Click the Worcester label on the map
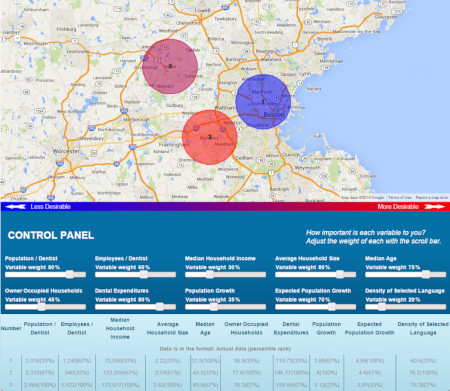450x391 pixels. click(66, 151)
